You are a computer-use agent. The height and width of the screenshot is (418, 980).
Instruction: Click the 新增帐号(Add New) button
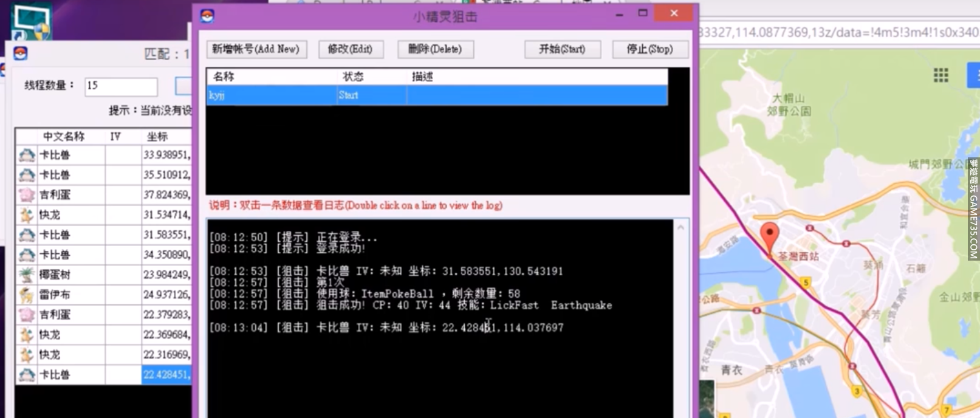(x=256, y=49)
